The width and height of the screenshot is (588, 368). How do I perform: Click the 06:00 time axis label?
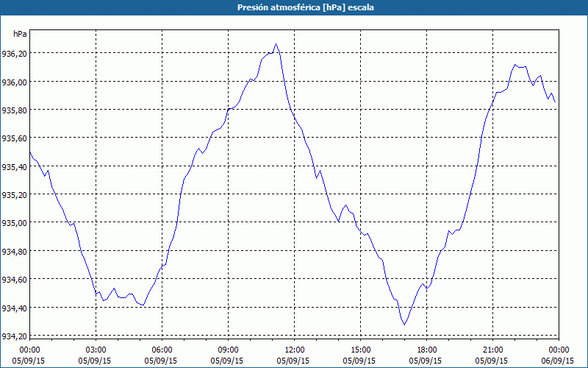point(162,350)
